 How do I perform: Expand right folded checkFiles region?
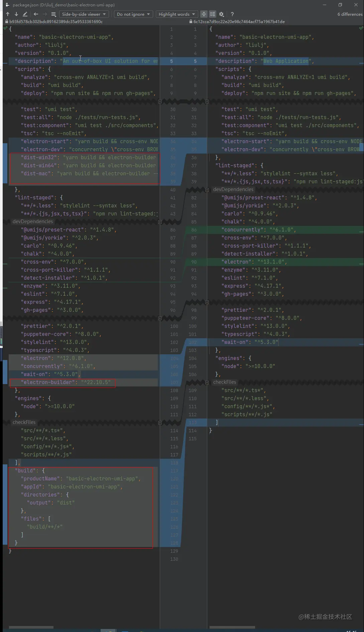coord(207,382)
